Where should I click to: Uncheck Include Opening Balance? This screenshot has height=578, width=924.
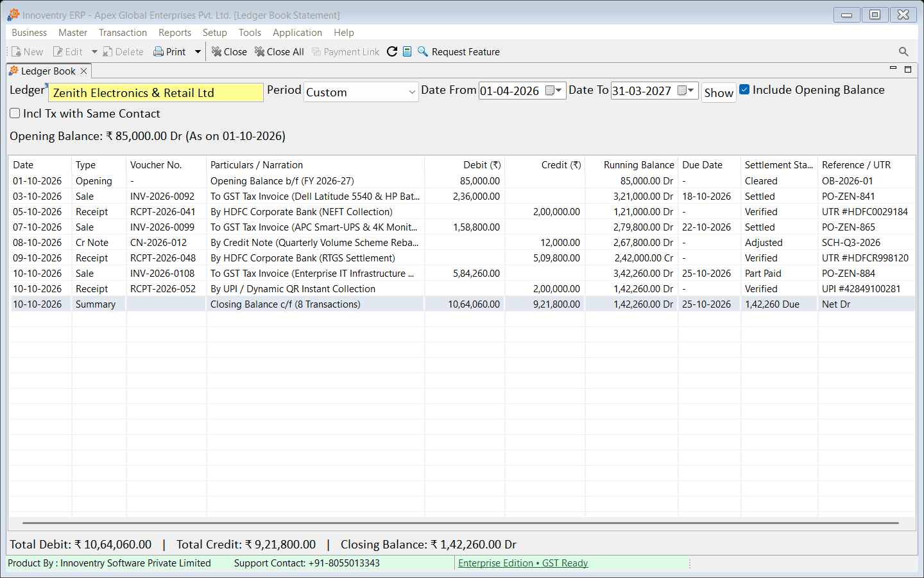tap(744, 90)
